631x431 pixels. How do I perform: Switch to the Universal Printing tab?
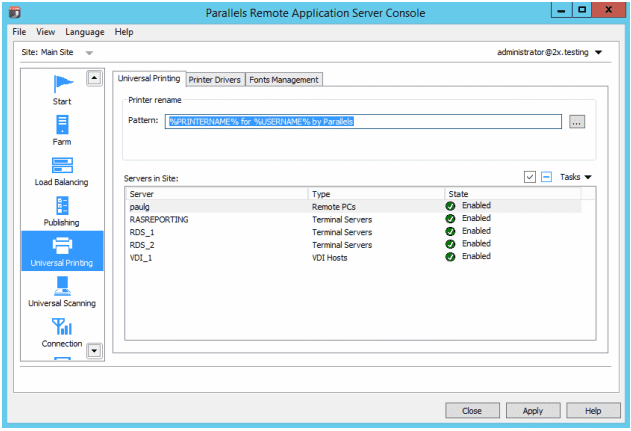tap(149, 78)
